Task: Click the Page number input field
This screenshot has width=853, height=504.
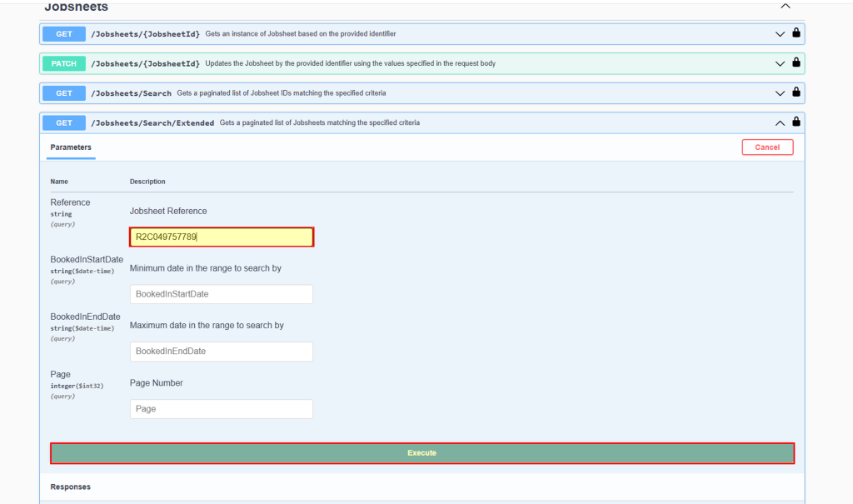Action: [221, 408]
